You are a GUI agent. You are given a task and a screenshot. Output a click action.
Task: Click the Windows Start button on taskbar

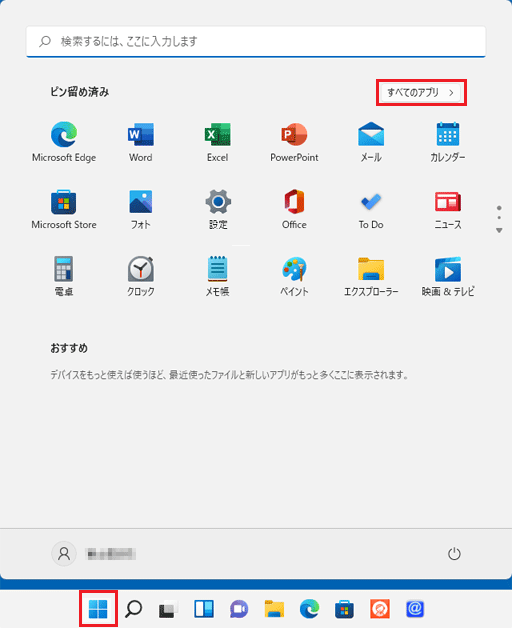point(98,609)
